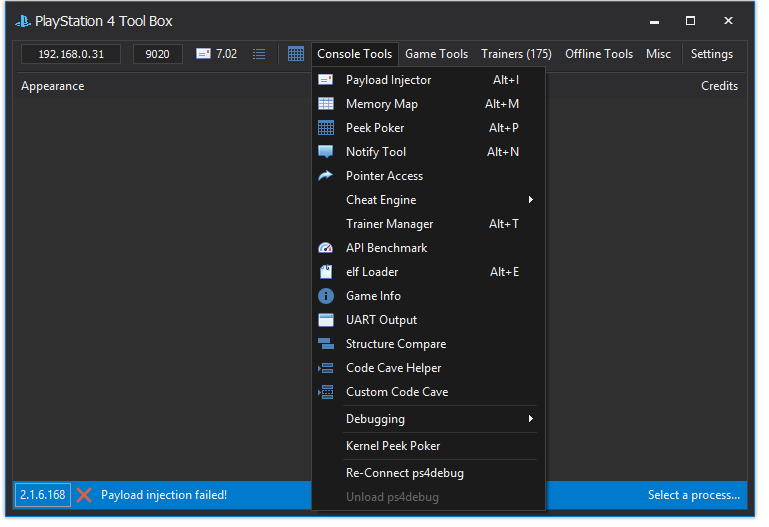Select Kernel Peek Poker menu entry
The height and width of the screenshot is (527, 769).
coord(428,446)
